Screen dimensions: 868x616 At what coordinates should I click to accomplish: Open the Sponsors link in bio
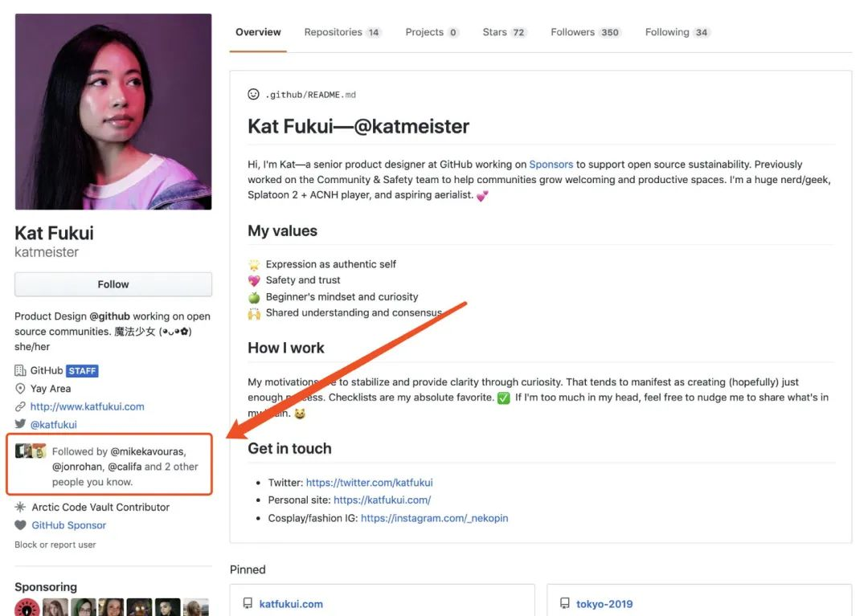[551, 165]
